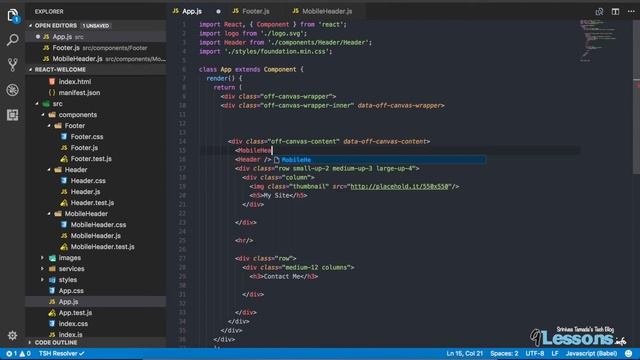Place cursor on 'class App extends Component' line
640x360 pixels.
[251, 69]
